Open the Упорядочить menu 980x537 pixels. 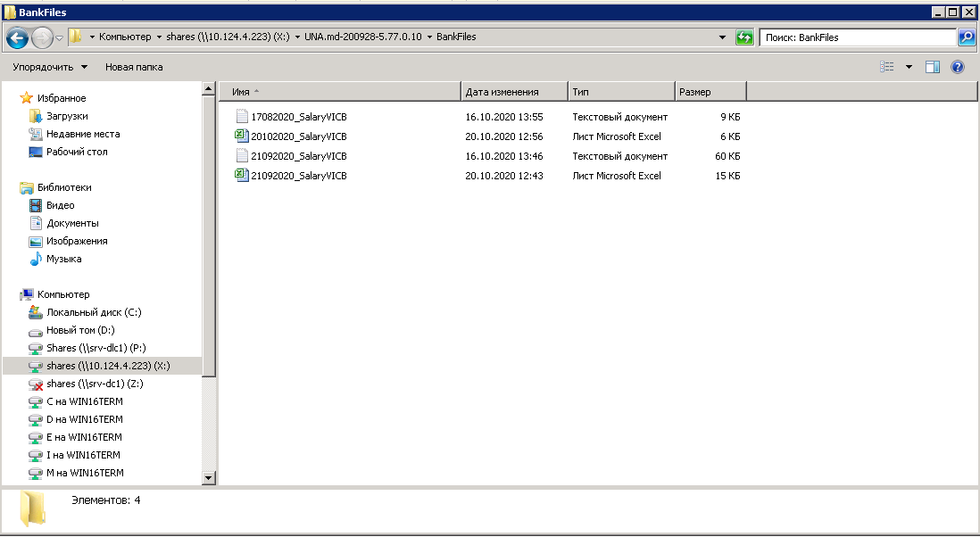(49, 67)
